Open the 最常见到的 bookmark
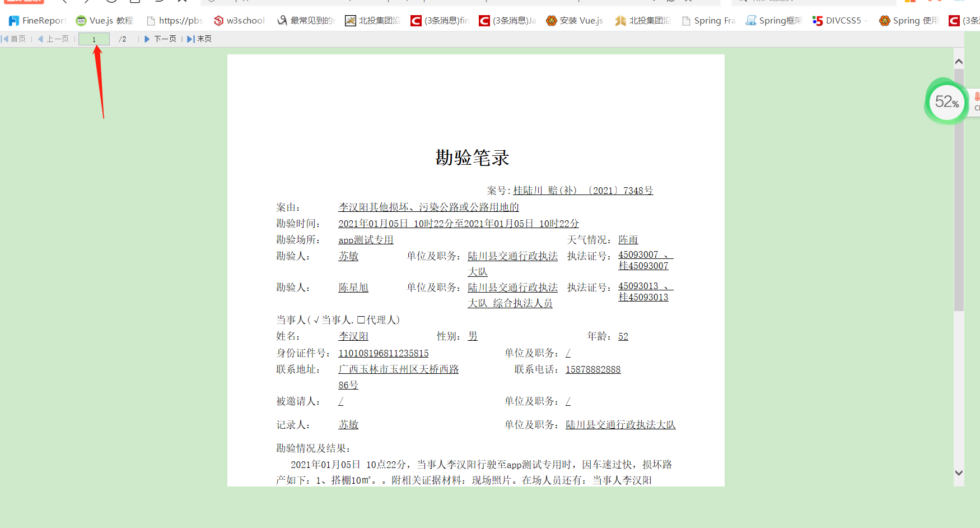The height and width of the screenshot is (528, 980). [306, 21]
